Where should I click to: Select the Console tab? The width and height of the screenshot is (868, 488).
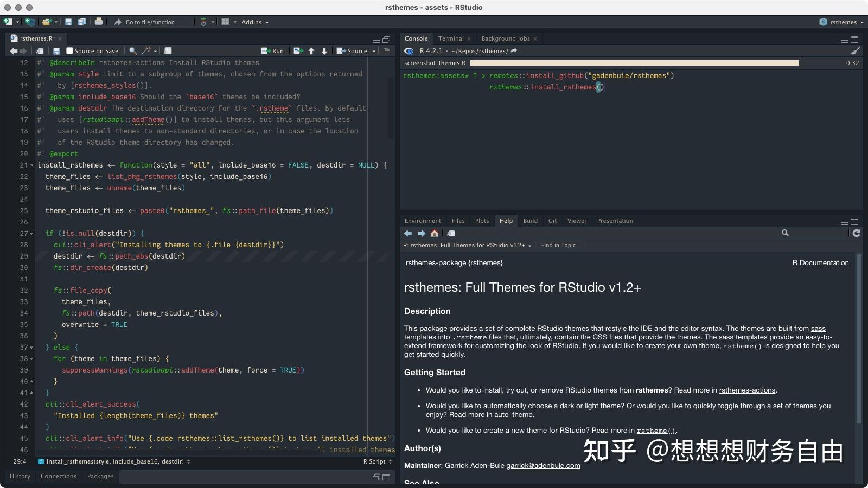click(x=416, y=38)
